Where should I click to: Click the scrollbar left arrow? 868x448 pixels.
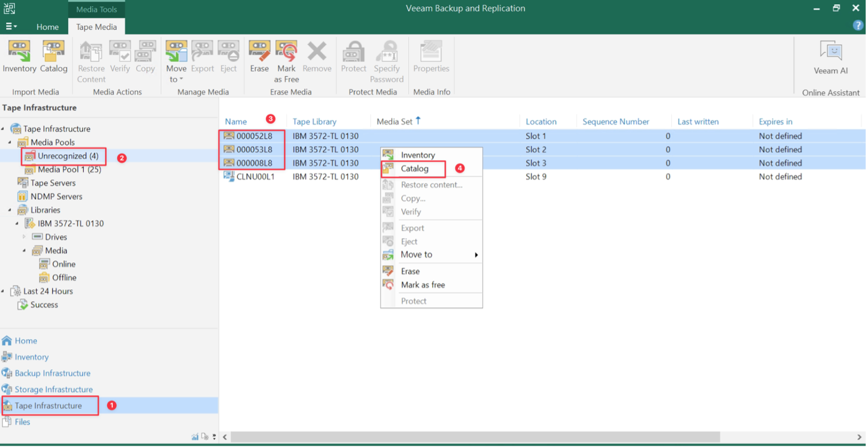225,437
